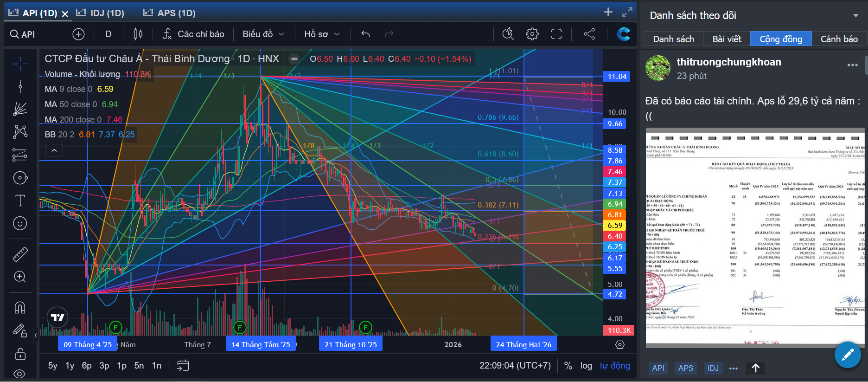Open the financial report image in the post
868x382 pixels.
(755, 238)
